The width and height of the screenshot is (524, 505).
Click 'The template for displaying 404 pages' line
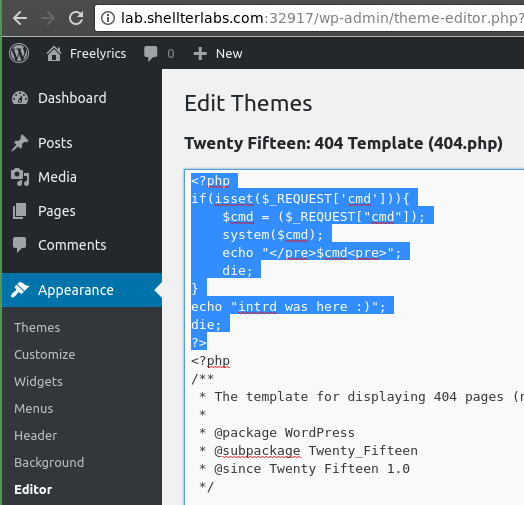[x=361, y=397]
